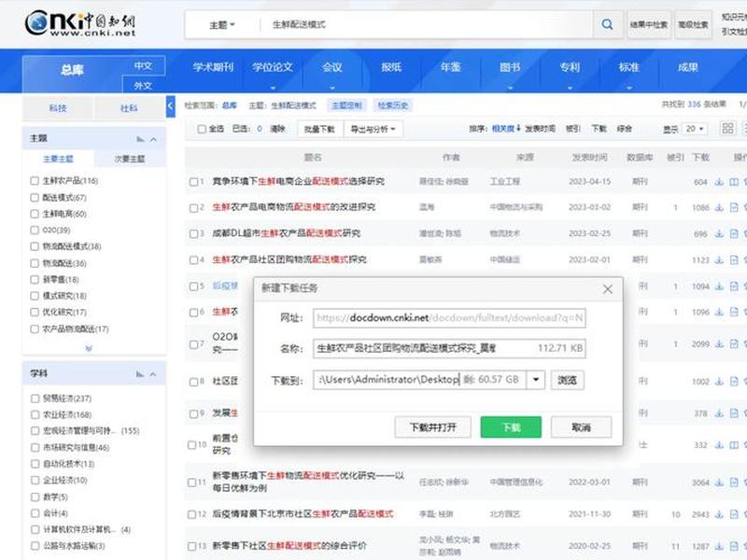Expand the 学位论文 tab dropdown arrow
The width and height of the screenshot is (747, 560).
coord(273,88)
